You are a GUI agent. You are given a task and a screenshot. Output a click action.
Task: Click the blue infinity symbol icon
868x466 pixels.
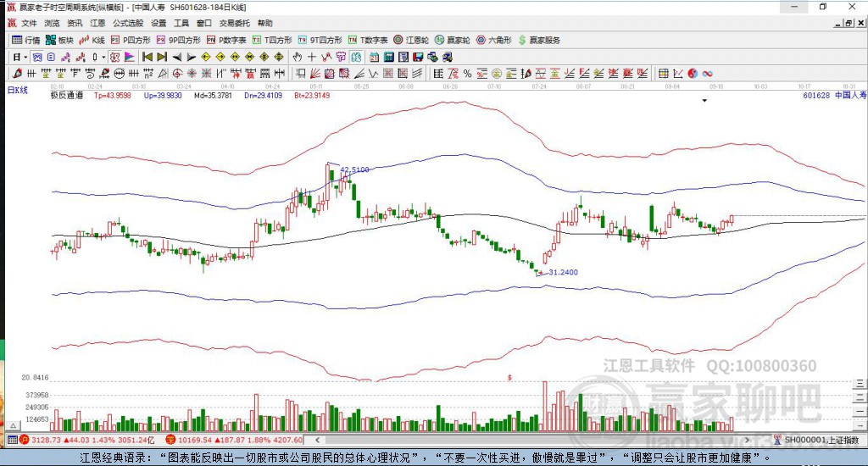pyautogui.click(x=707, y=73)
